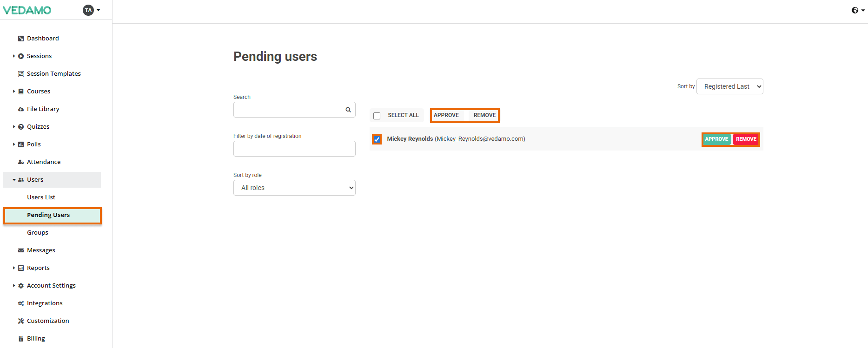Click the bulk REMOVE button

[x=484, y=115]
